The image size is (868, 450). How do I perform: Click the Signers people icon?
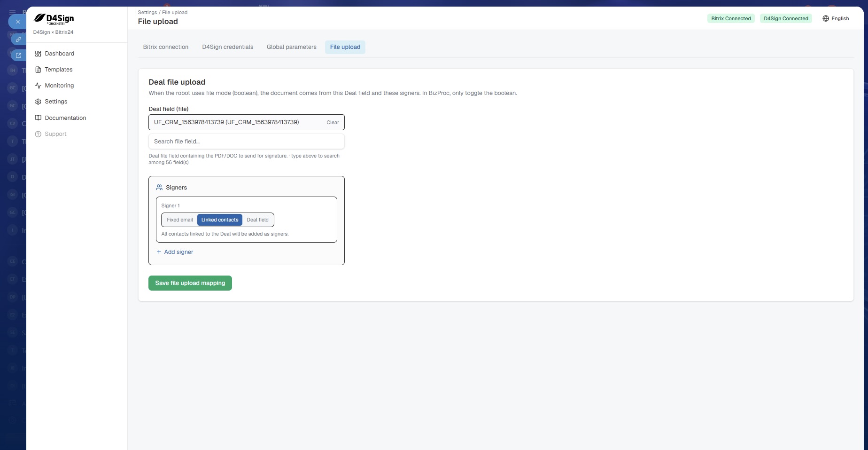pyautogui.click(x=159, y=187)
